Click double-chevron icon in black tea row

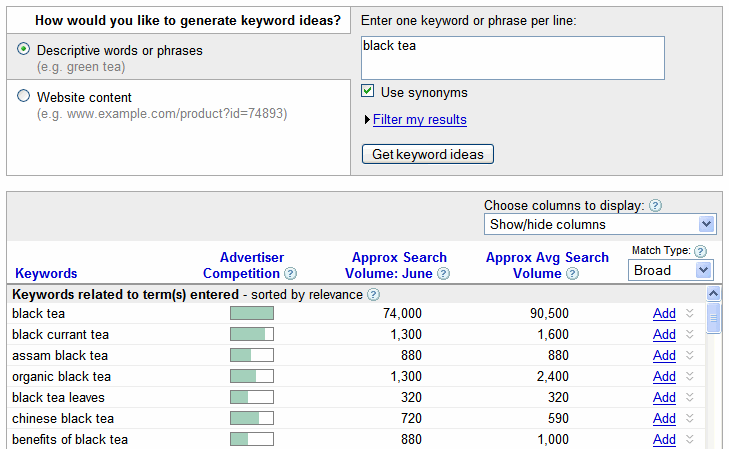[690, 313]
